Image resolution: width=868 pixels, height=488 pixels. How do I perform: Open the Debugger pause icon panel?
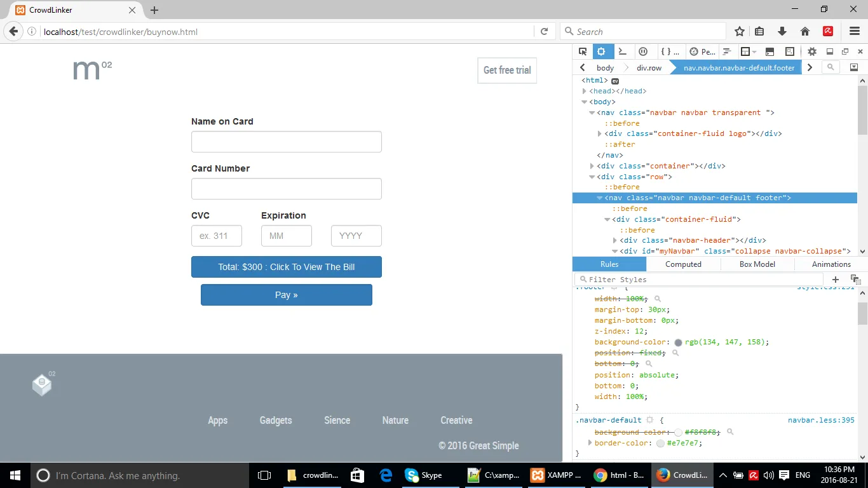coord(643,51)
